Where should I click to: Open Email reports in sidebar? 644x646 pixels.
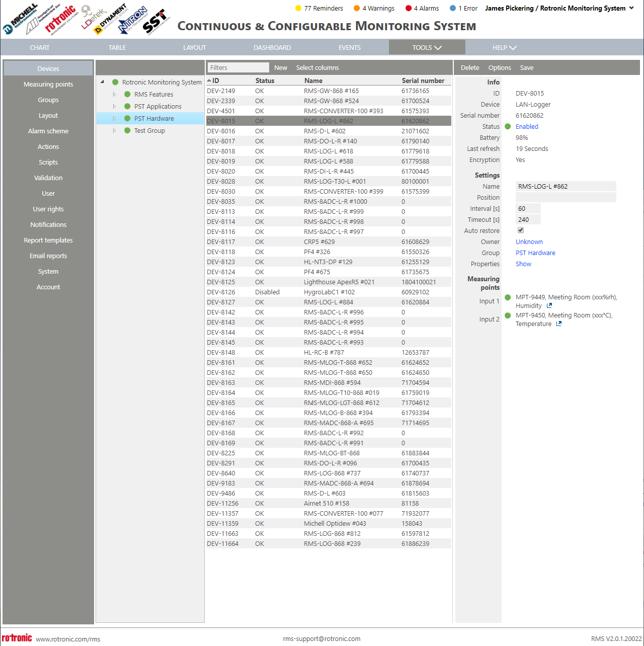point(48,256)
